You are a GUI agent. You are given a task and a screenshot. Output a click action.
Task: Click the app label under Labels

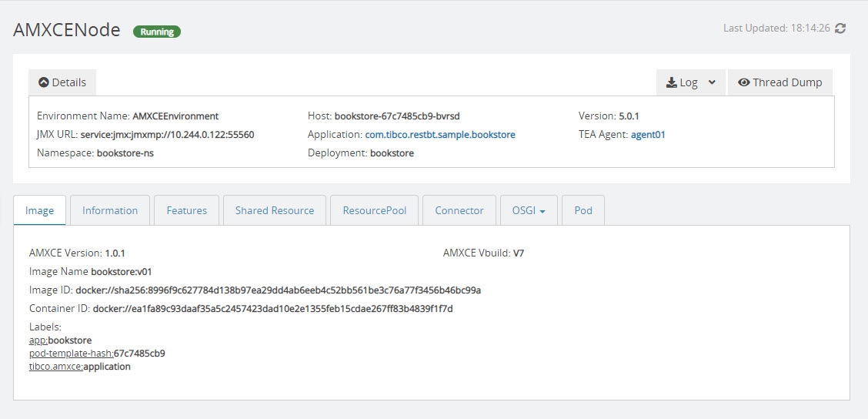(x=38, y=340)
